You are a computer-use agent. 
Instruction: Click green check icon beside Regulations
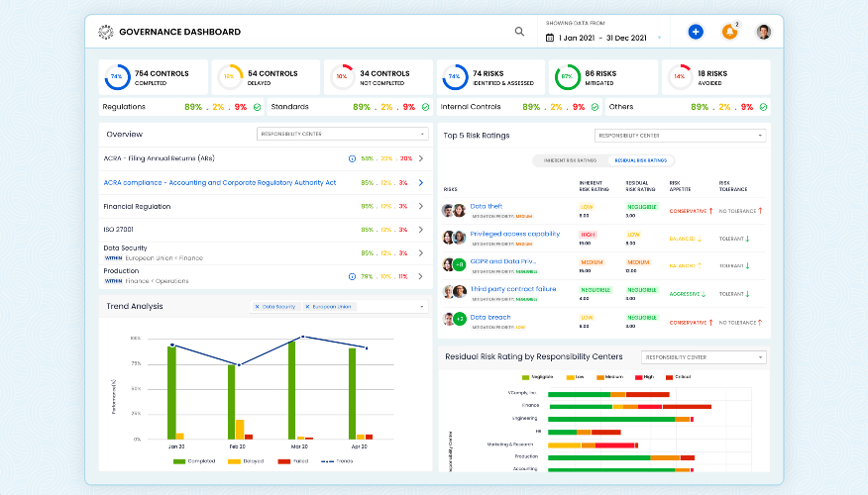[x=257, y=107]
